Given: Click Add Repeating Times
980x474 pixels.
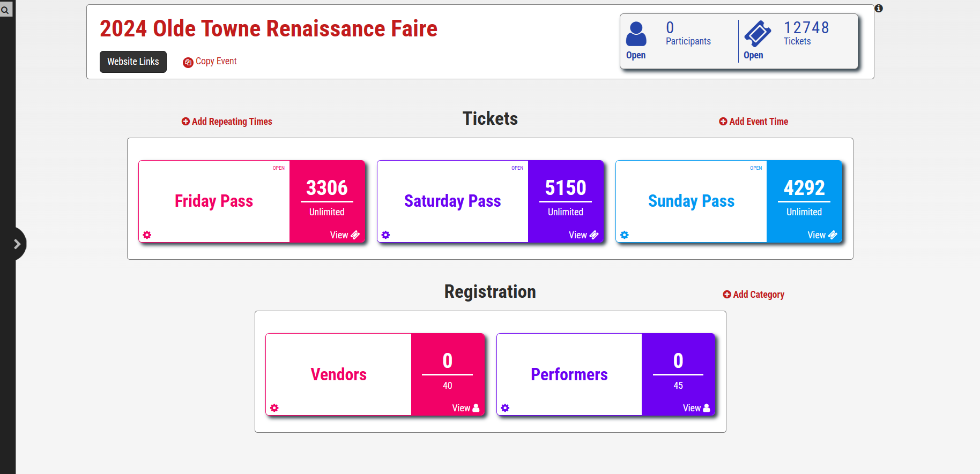Looking at the screenshot, I should [227, 122].
